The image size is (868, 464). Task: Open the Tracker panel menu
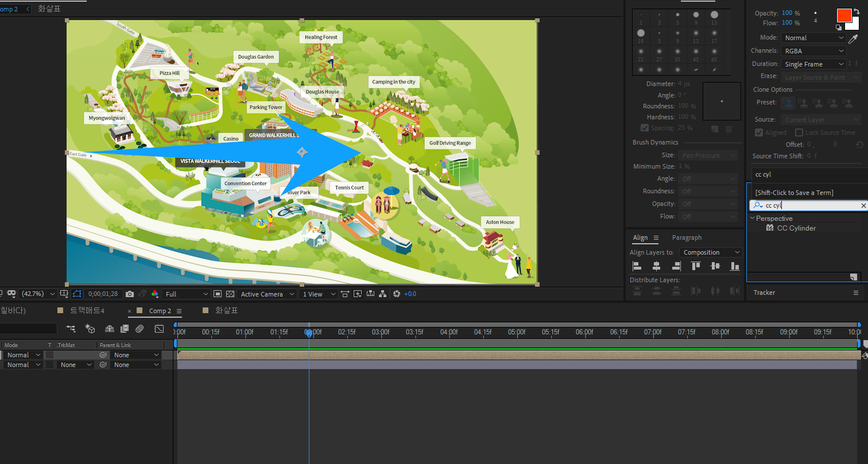[856, 293]
